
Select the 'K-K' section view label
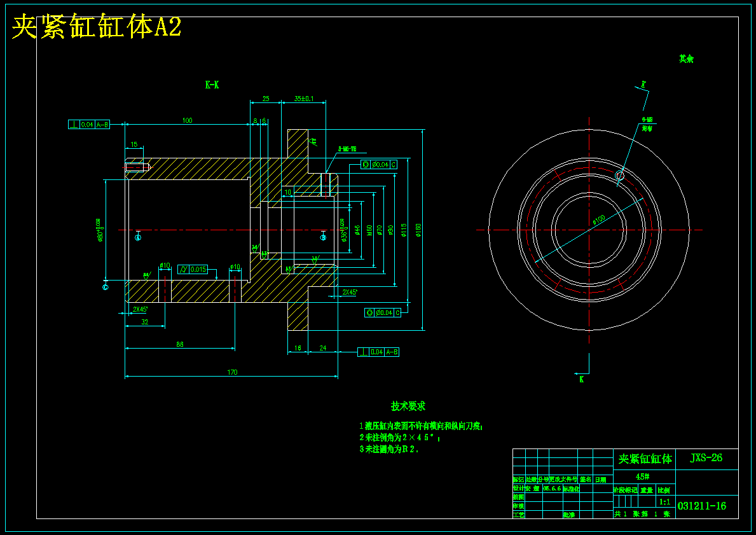[212, 85]
